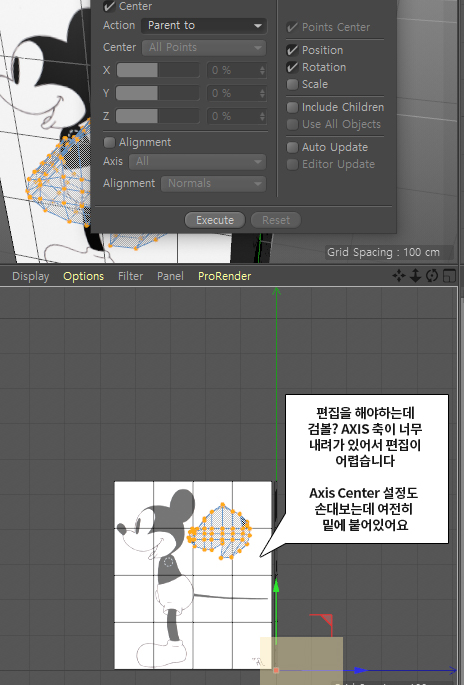Enable the Alignment checkbox
Image resolution: width=464 pixels, height=685 pixels.
point(109,142)
